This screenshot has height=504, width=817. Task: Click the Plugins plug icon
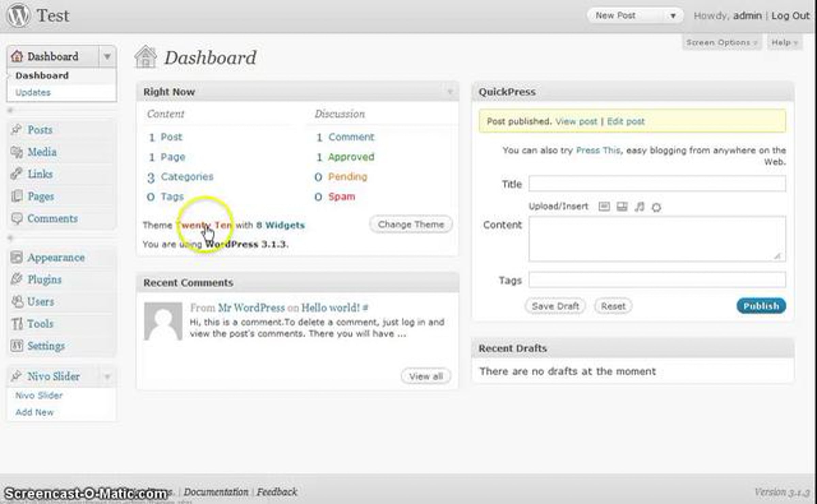pyautogui.click(x=16, y=279)
